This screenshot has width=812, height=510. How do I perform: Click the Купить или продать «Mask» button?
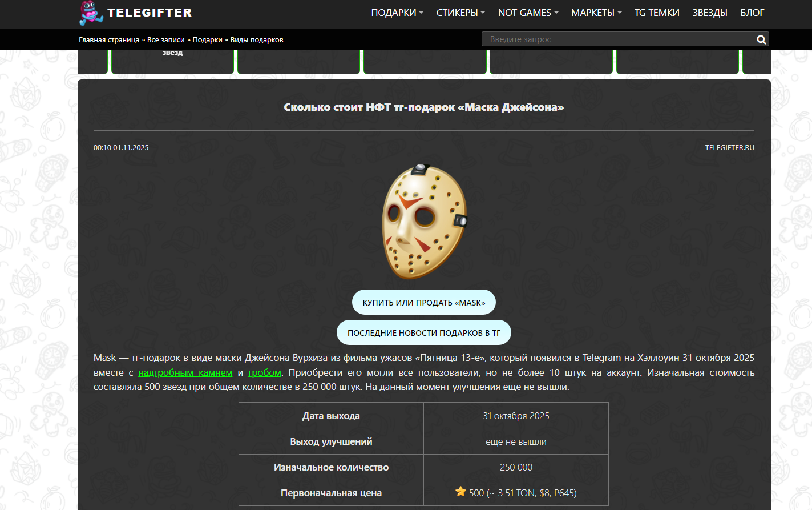tap(424, 302)
